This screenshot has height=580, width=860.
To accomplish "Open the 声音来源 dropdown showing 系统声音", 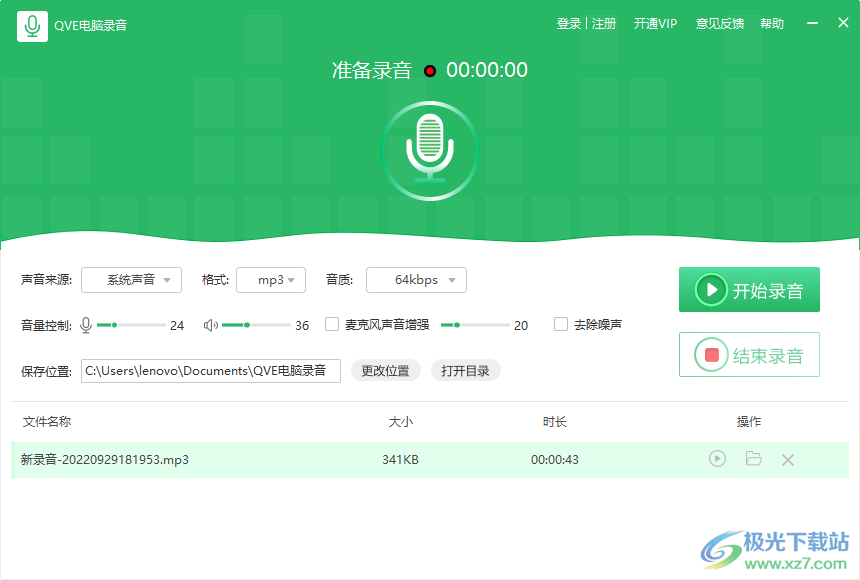I will pyautogui.click(x=131, y=280).
